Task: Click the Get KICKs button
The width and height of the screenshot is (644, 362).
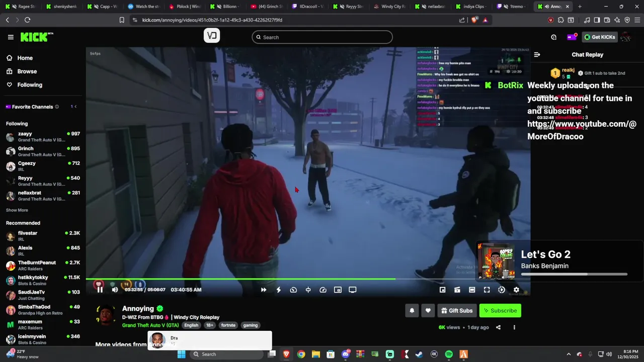Action: tap(599, 37)
